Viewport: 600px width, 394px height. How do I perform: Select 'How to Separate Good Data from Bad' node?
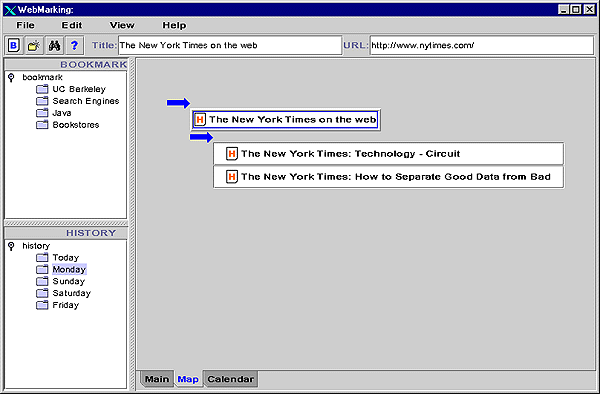coord(388,177)
